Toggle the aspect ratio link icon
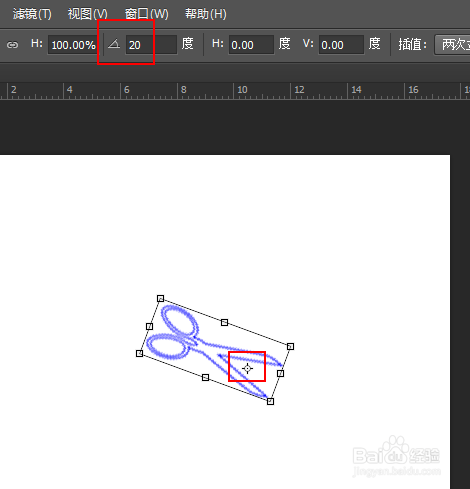Image resolution: width=470 pixels, height=489 pixels. [12, 45]
